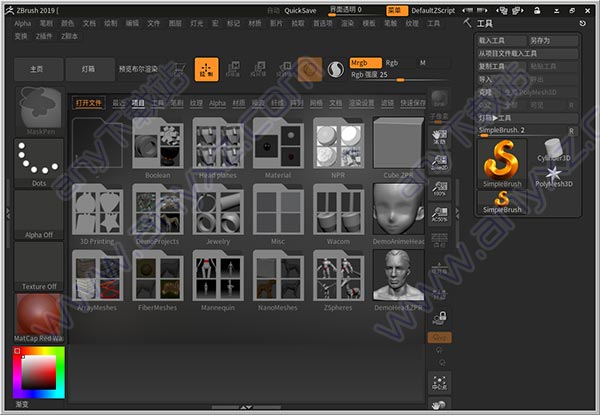Image resolution: width=600 pixels, height=415 pixels.
Task: Toggle the orange 菜单 button in title bar
Action: click(x=396, y=10)
